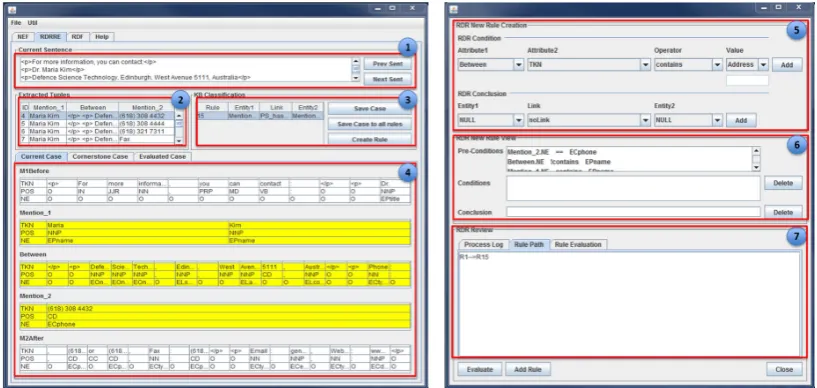The width and height of the screenshot is (817, 388).
Task: Switch to the Process Log tab
Action: 484,245
